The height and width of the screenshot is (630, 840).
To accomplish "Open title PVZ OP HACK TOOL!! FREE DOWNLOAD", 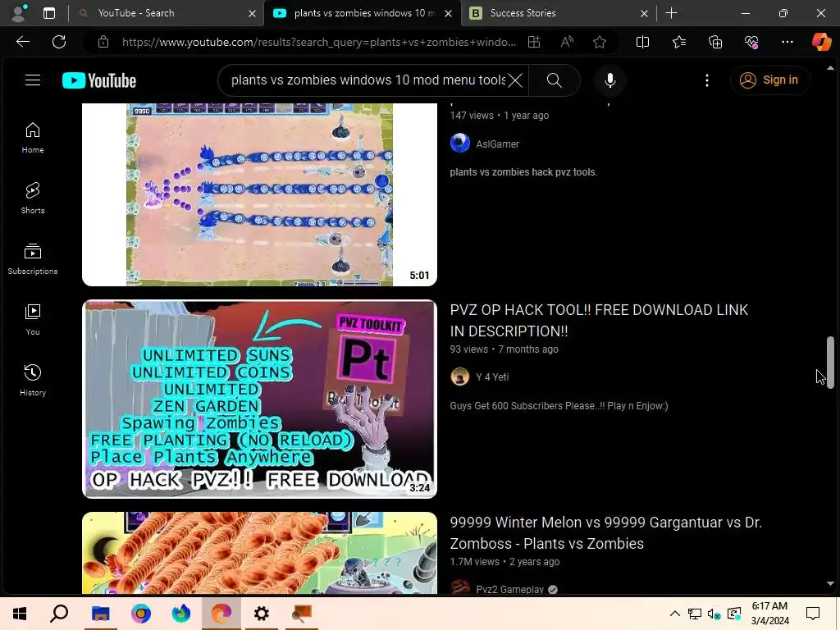I will (599, 321).
